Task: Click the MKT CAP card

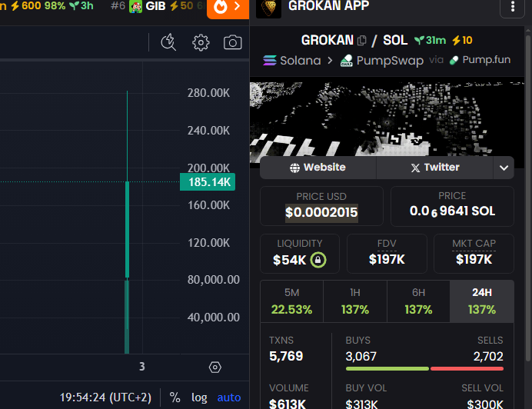Action: point(474,253)
